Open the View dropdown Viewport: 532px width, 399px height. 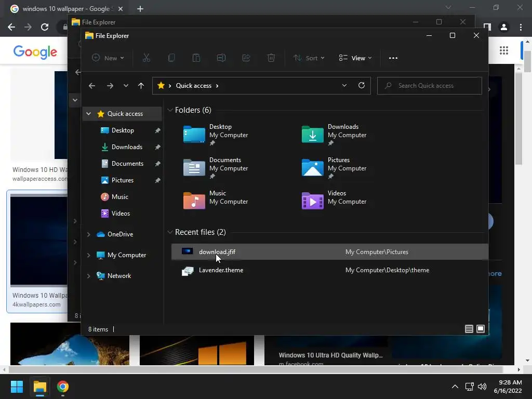click(355, 58)
